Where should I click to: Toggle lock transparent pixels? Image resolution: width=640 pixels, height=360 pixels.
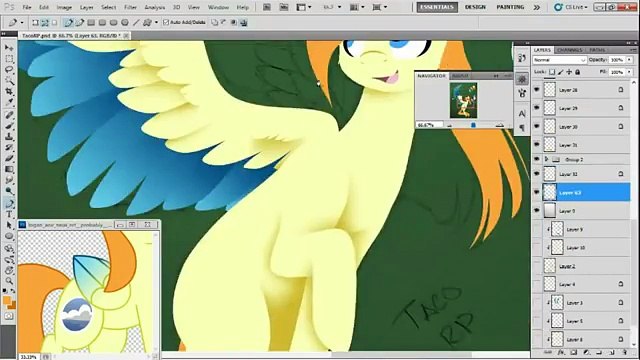point(552,72)
